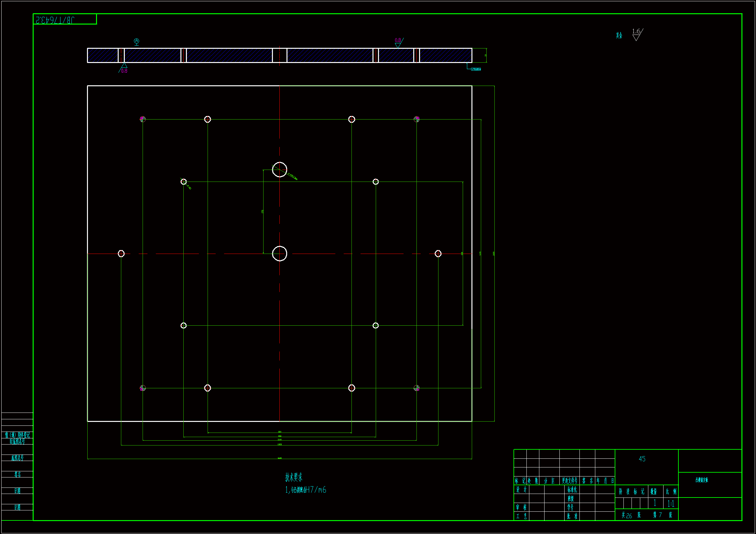
Task: Click the parallelism tolerance frame near section view
Action: [x=476, y=69]
